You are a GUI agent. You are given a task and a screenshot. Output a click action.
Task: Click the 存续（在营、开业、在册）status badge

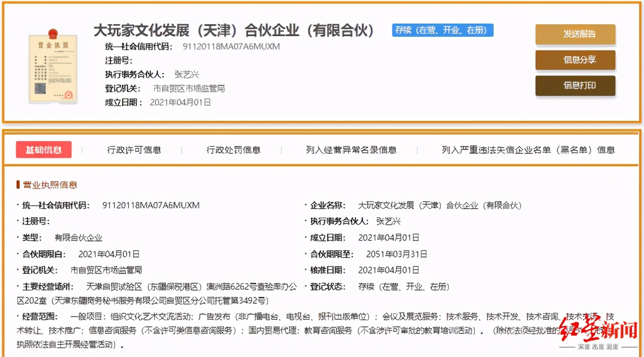click(x=442, y=30)
